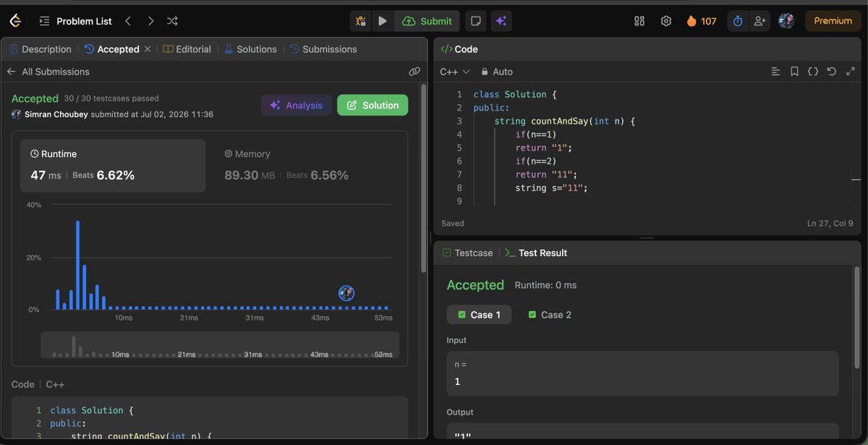Open settings gear icon
The image size is (868, 445).
pyautogui.click(x=666, y=21)
